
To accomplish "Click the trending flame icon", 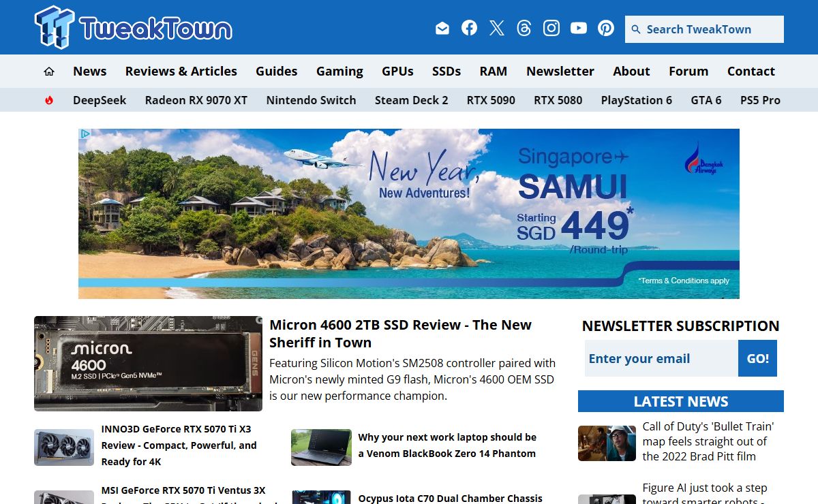I will pyautogui.click(x=49, y=100).
